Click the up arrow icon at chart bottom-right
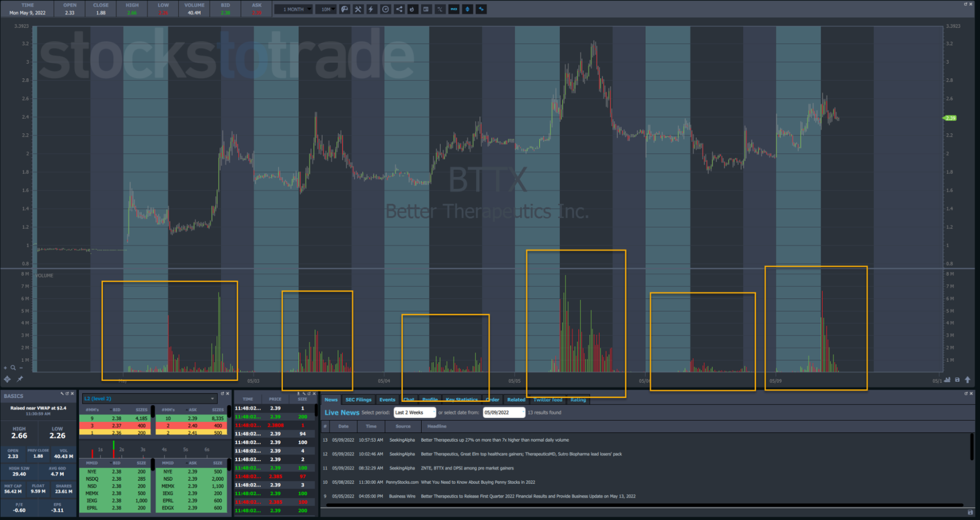 (x=968, y=380)
